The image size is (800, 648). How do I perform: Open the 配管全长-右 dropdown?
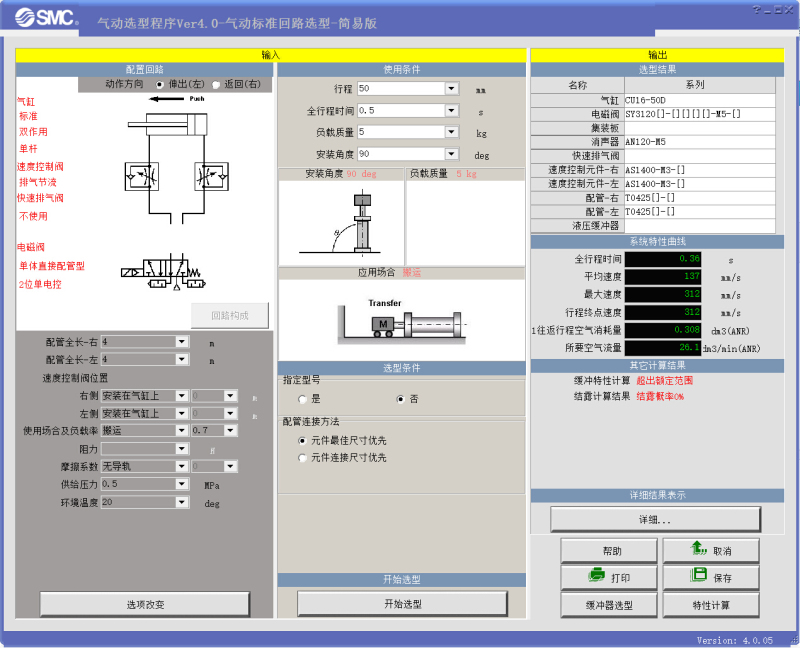tap(182, 342)
